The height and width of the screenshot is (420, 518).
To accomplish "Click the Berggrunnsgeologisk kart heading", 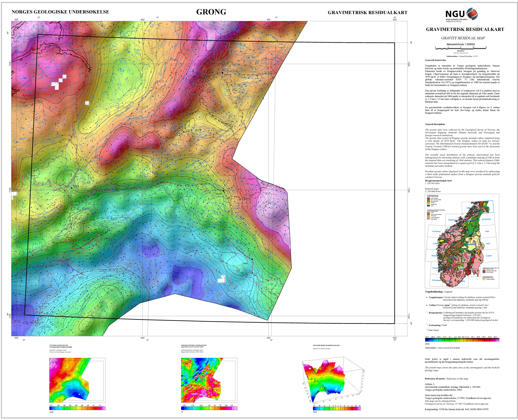I will 438,181.
